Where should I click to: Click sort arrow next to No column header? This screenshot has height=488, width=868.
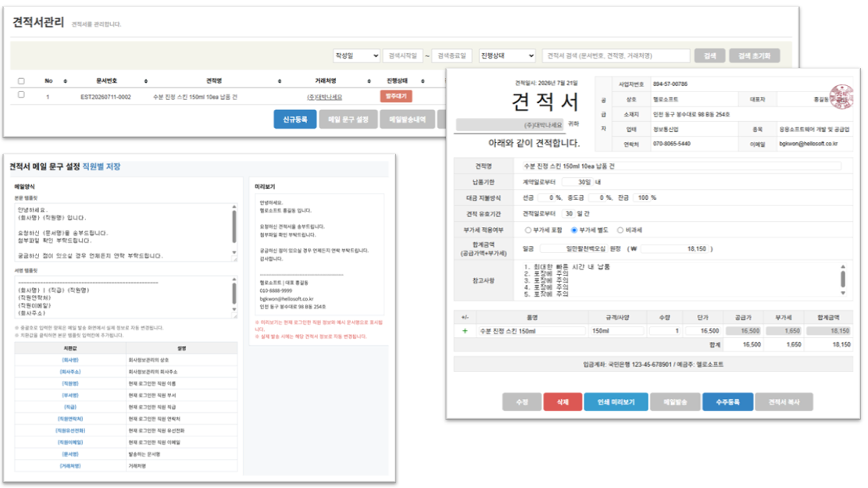pos(66,80)
